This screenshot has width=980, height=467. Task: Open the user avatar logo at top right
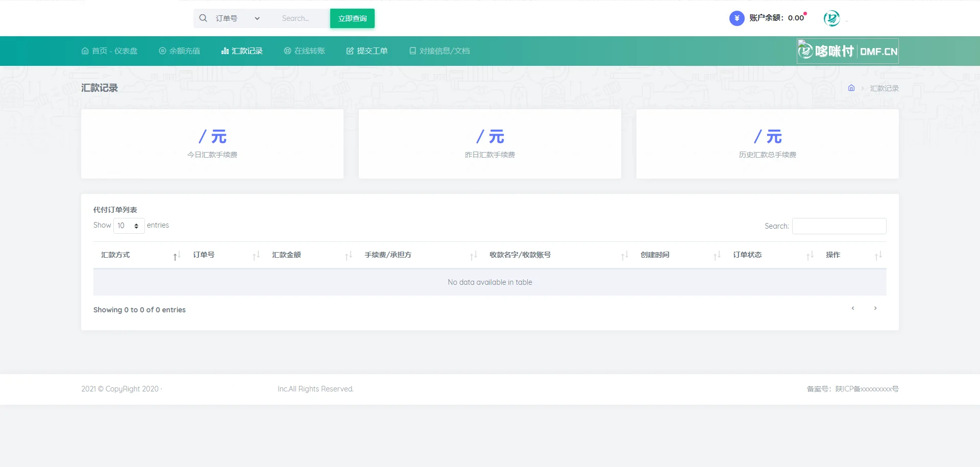pyautogui.click(x=831, y=18)
